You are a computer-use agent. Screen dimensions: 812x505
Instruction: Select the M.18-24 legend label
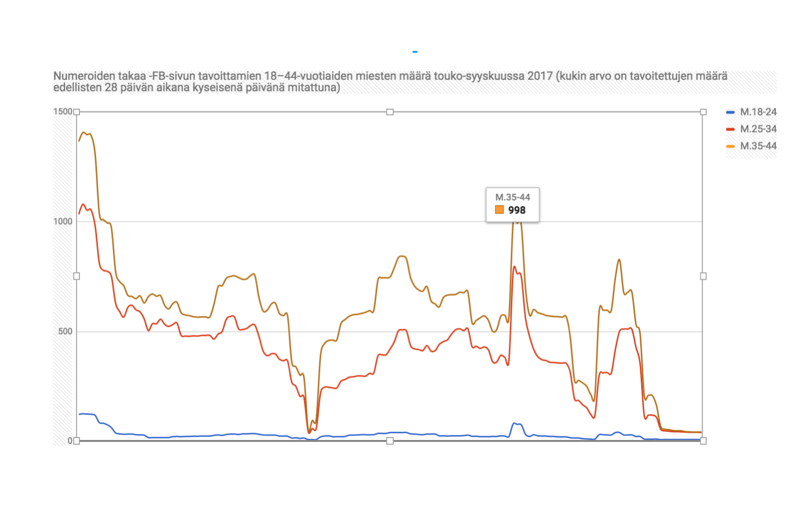pyautogui.click(x=758, y=112)
